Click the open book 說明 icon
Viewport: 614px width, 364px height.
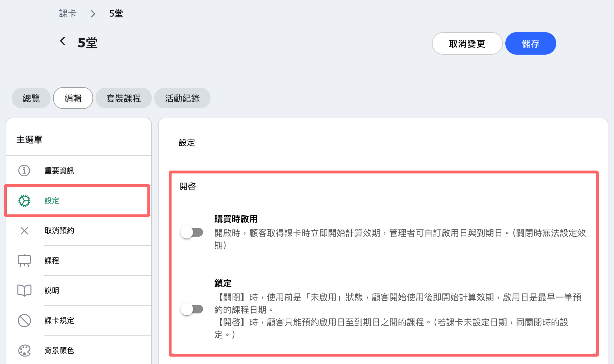click(x=24, y=291)
